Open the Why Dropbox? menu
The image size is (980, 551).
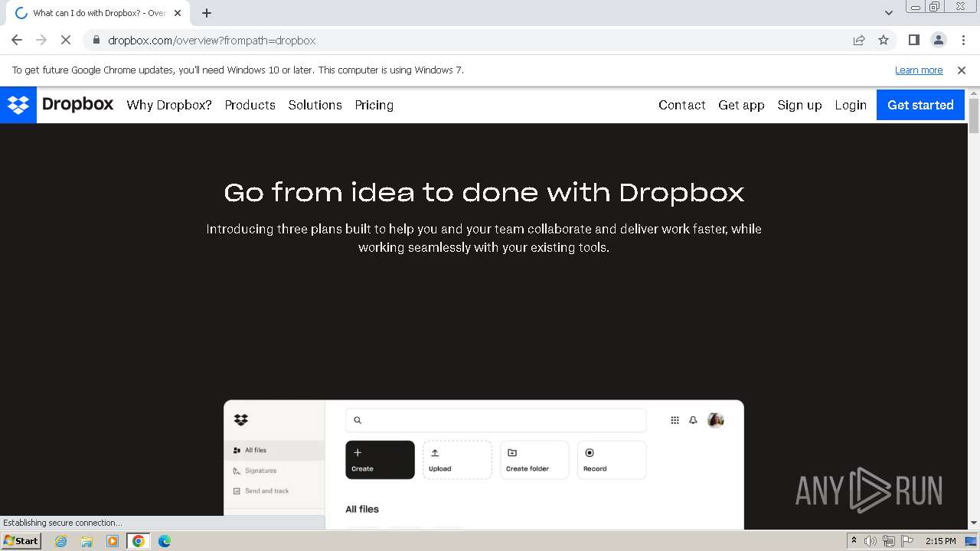pyautogui.click(x=169, y=105)
